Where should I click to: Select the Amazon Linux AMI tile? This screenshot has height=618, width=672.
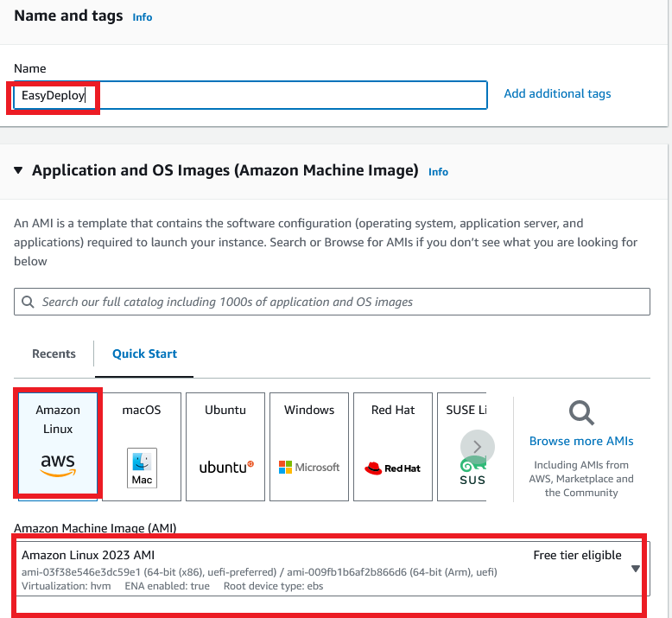coord(58,446)
